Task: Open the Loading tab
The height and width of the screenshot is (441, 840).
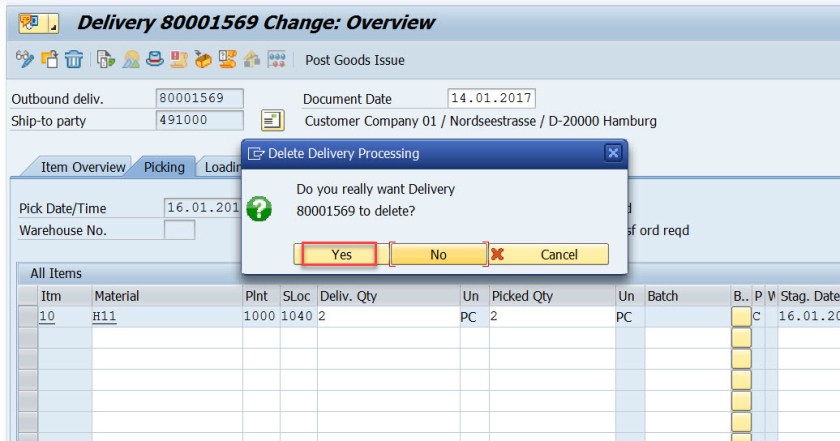Action: (222, 167)
